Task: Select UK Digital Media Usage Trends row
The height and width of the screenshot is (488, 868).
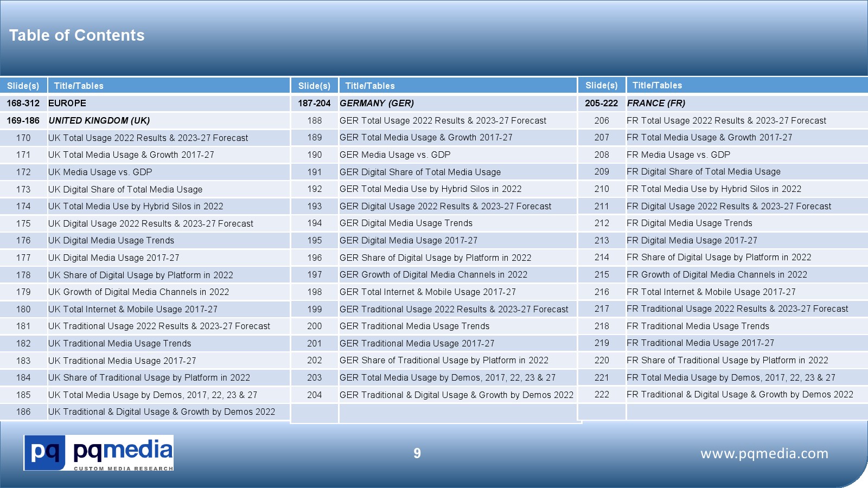Action: (x=111, y=240)
